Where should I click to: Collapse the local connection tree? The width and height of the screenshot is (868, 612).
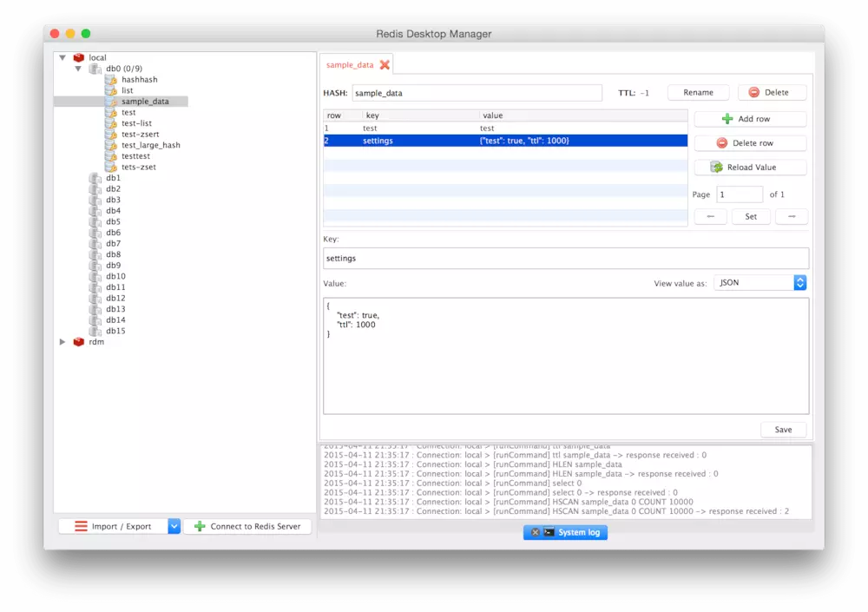click(x=62, y=57)
